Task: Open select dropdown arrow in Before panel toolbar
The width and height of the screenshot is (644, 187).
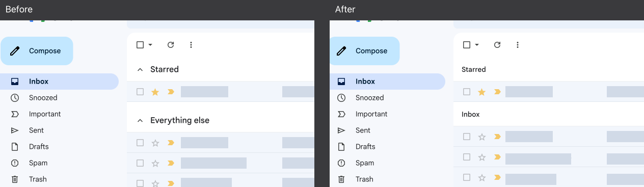Action: pos(150,45)
